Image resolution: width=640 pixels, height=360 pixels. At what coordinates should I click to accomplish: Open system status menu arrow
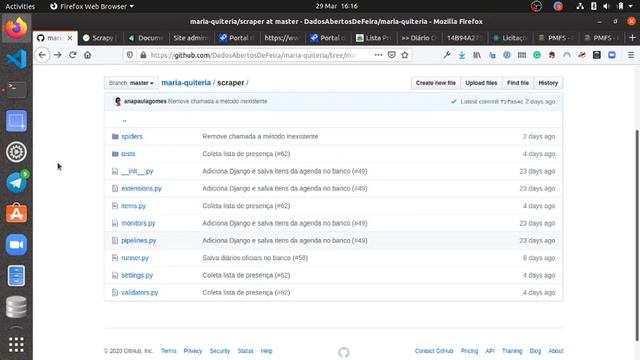click(631, 6)
